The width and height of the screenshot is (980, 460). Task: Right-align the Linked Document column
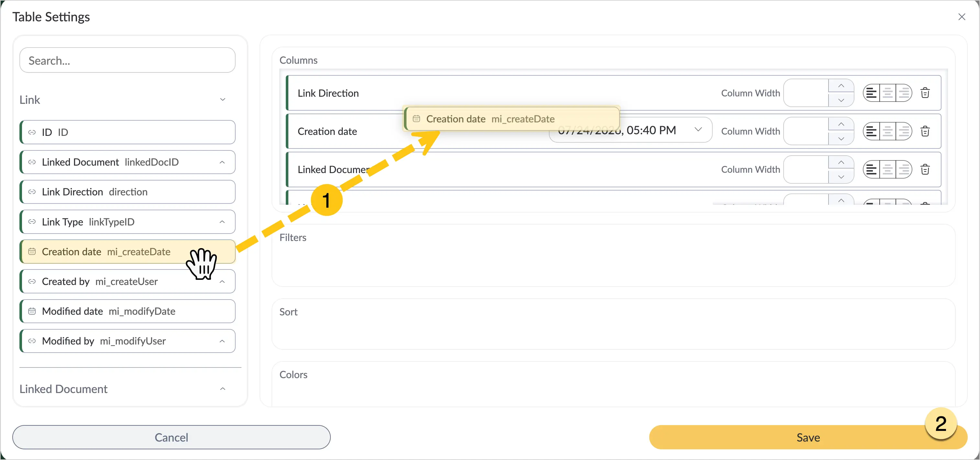point(904,170)
